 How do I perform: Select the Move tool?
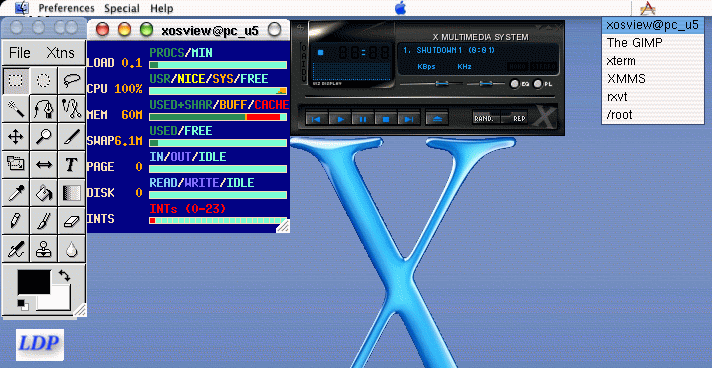coord(16,136)
